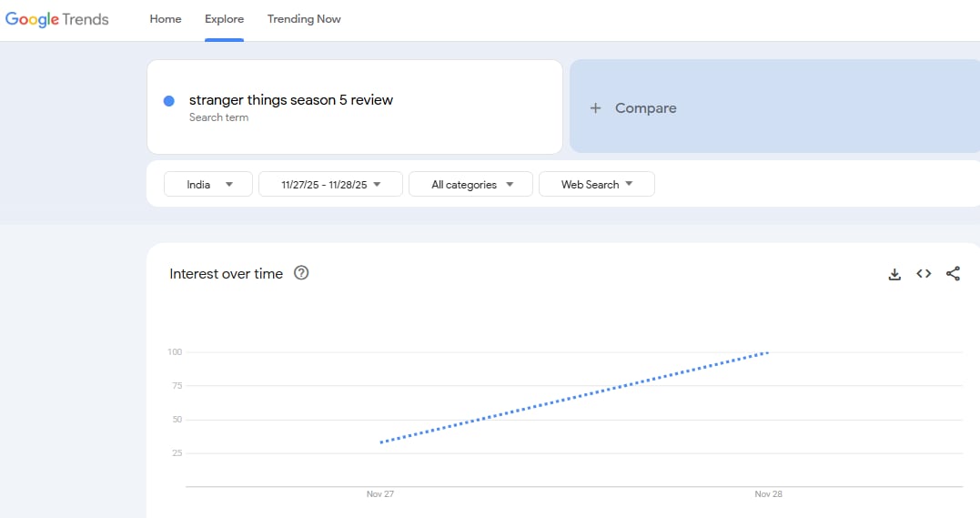Select the Explore tab
This screenshot has width=980, height=518.
tap(225, 19)
